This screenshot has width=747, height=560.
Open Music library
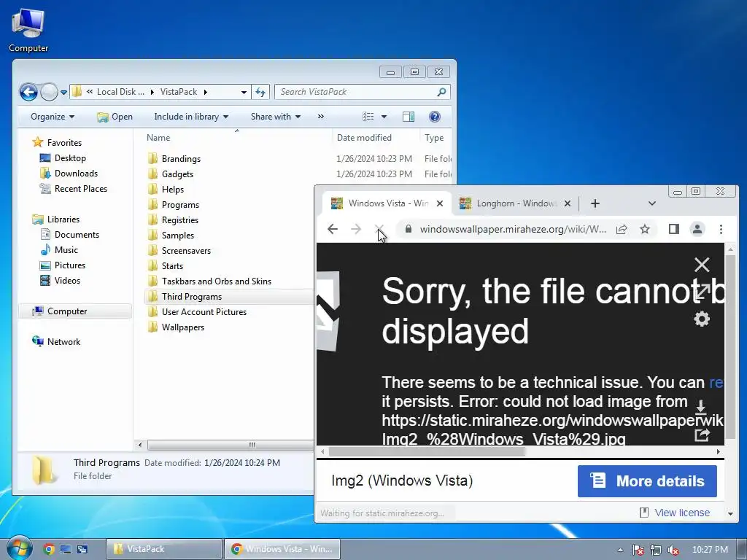click(60, 250)
